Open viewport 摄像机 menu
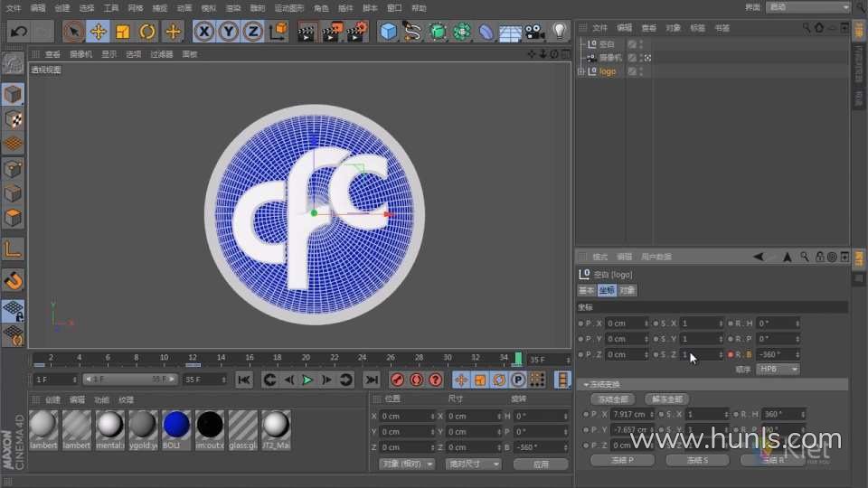868x488 pixels. [x=80, y=54]
